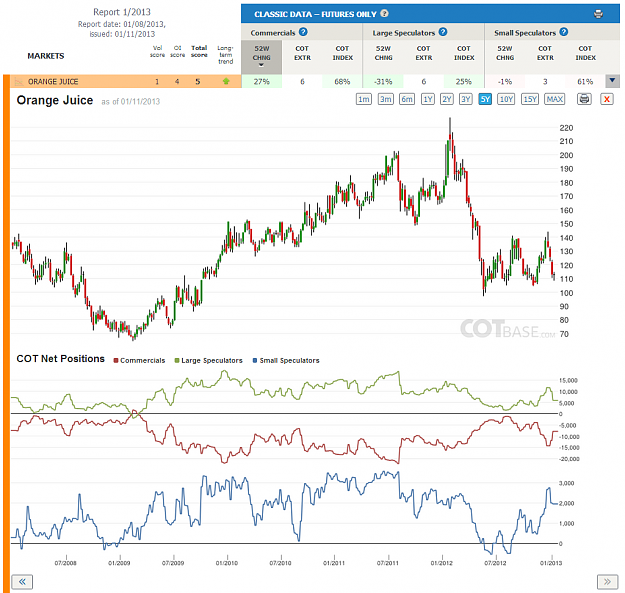Go to the previous page with the double-left arrow
Image resolution: width=625 pixels, height=593 pixels.
(22, 582)
